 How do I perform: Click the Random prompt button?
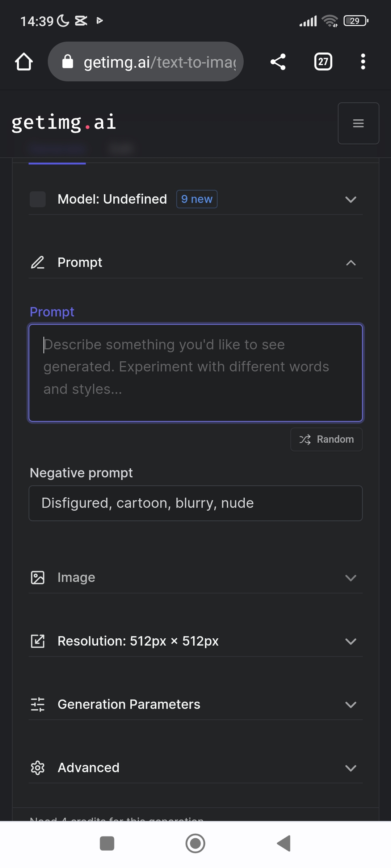pos(326,439)
